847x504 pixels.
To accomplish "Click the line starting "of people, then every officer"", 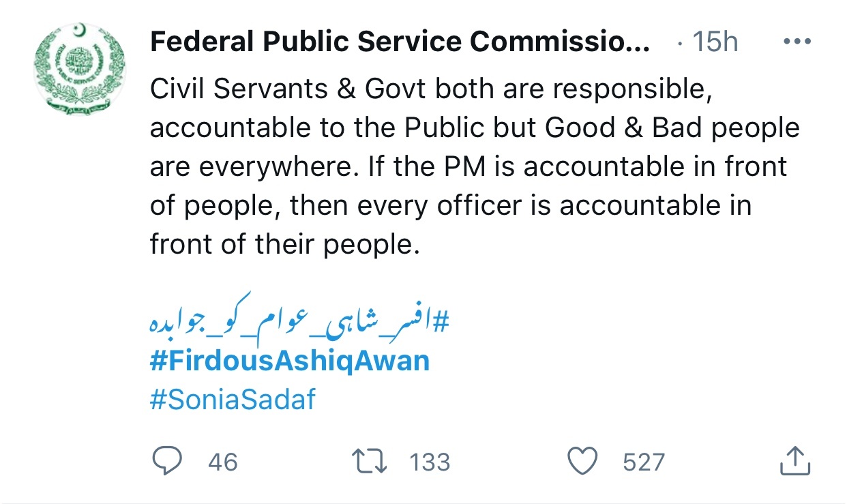I will [451, 206].
